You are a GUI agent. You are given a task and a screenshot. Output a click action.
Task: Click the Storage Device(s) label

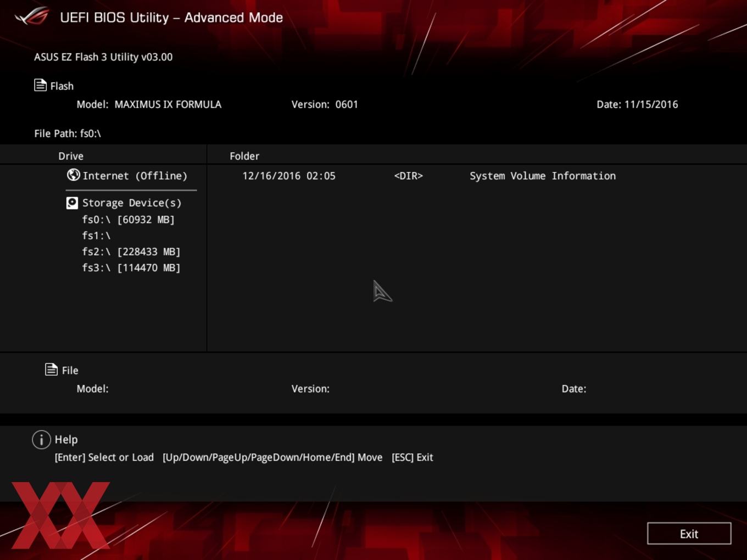point(132,203)
